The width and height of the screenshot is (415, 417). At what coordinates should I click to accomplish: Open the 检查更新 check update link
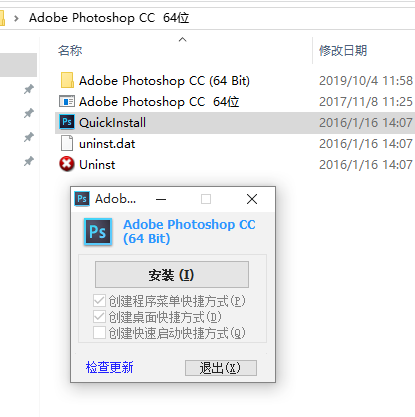click(109, 367)
